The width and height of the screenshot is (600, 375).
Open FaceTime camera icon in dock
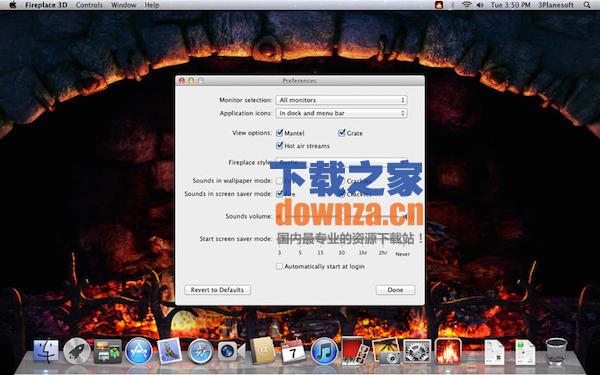click(x=231, y=351)
